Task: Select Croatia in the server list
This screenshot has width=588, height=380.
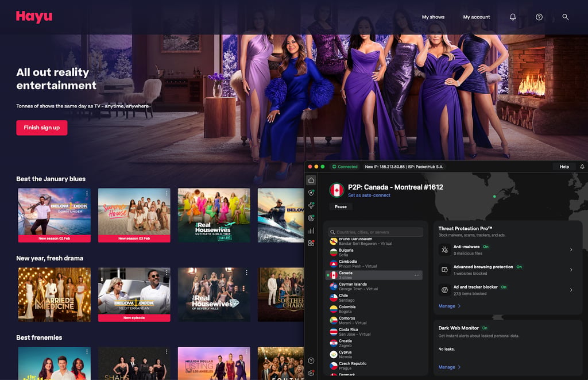Action: [x=374, y=343]
